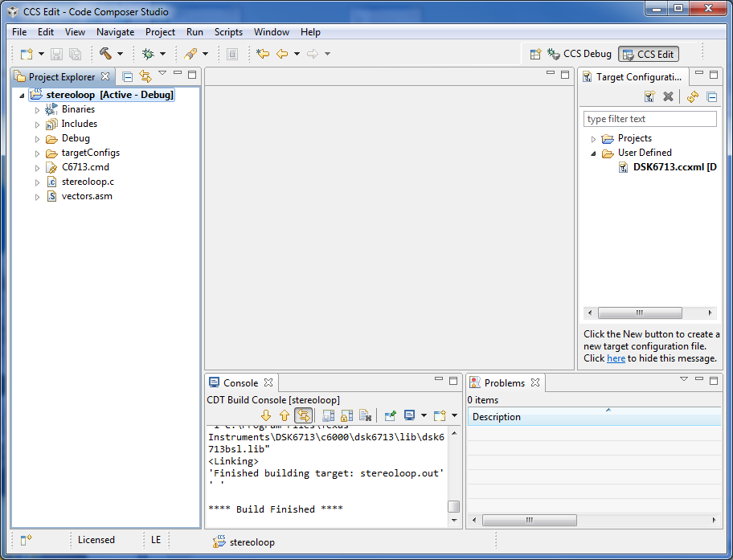This screenshot has width=733, height=560.
Task: Go to last edit location icon
Action: [x=263, y=54]
